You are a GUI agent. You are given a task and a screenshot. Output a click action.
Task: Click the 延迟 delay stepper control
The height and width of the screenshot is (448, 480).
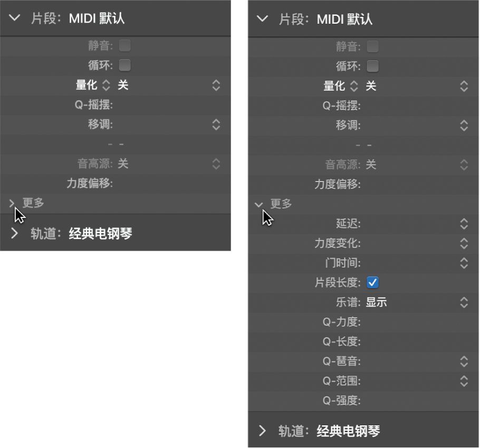[x=463, y=224]
